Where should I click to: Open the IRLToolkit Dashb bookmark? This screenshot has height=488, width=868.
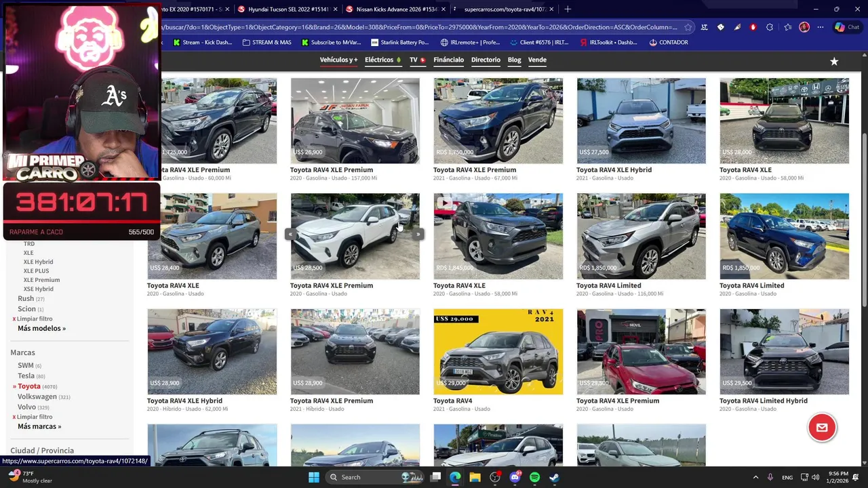pos(608,42)
